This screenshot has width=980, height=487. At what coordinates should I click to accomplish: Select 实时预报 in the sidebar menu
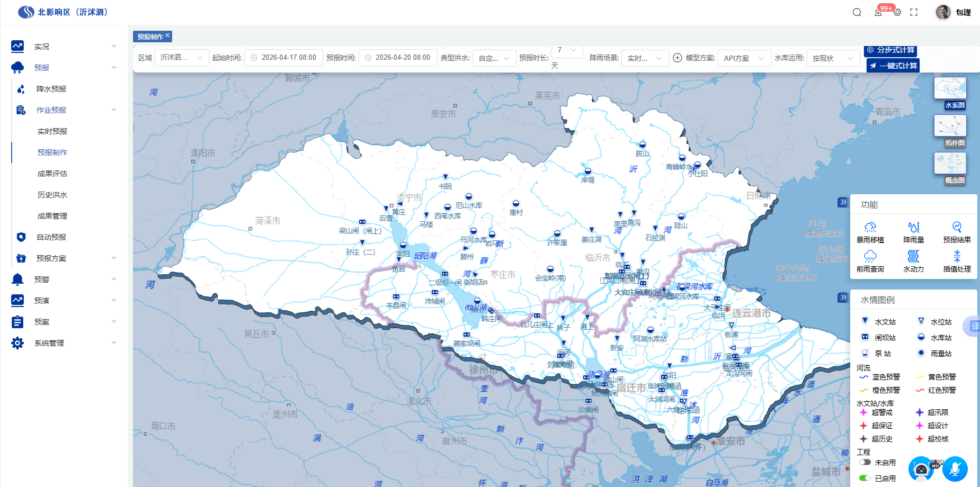pyautogui.click(x=52, y=131)
